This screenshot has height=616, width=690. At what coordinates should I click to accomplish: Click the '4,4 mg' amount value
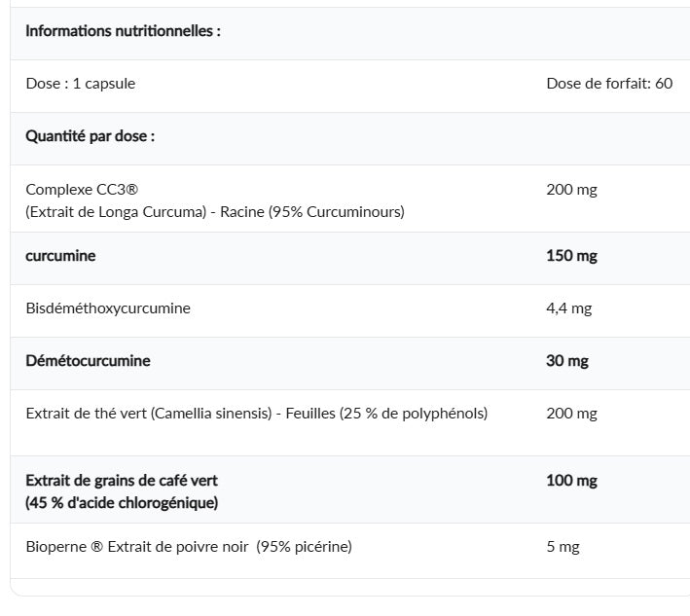click(569, 308)
